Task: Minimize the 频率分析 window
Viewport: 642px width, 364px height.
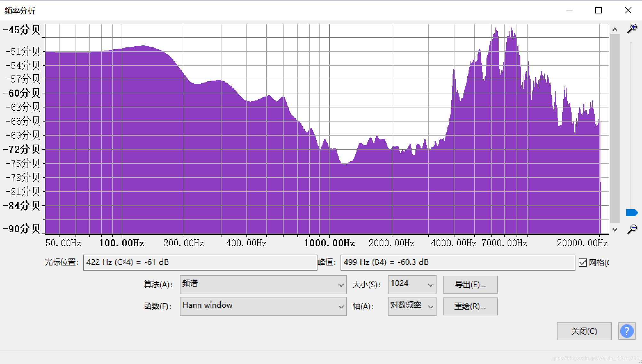Action: (x=569, y=11)
